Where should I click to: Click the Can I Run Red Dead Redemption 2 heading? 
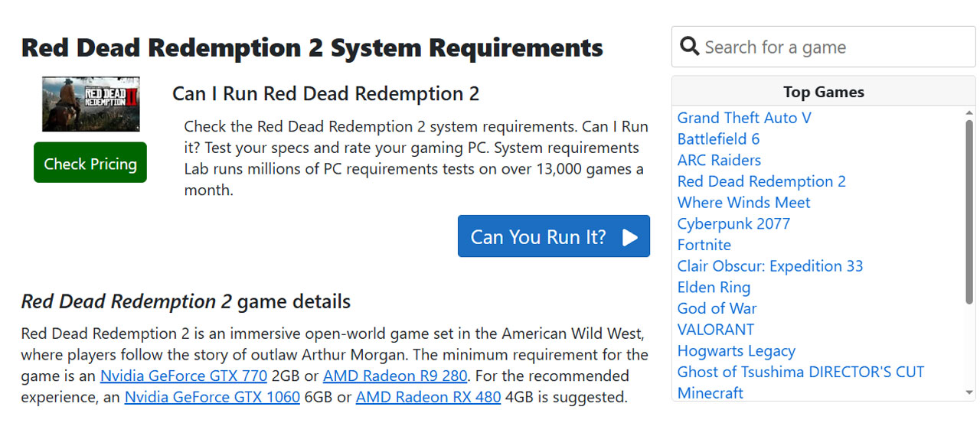point(325,94)
